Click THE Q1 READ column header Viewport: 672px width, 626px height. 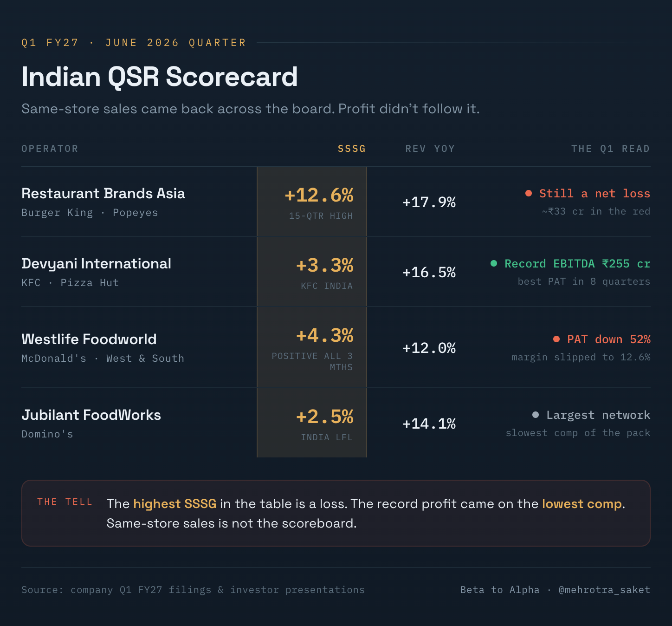tap(611, 149)
